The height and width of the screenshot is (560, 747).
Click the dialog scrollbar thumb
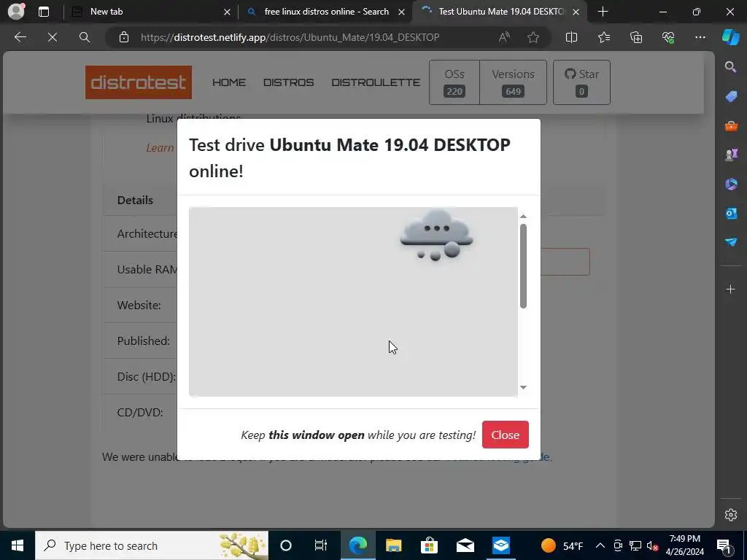[523, 266]
